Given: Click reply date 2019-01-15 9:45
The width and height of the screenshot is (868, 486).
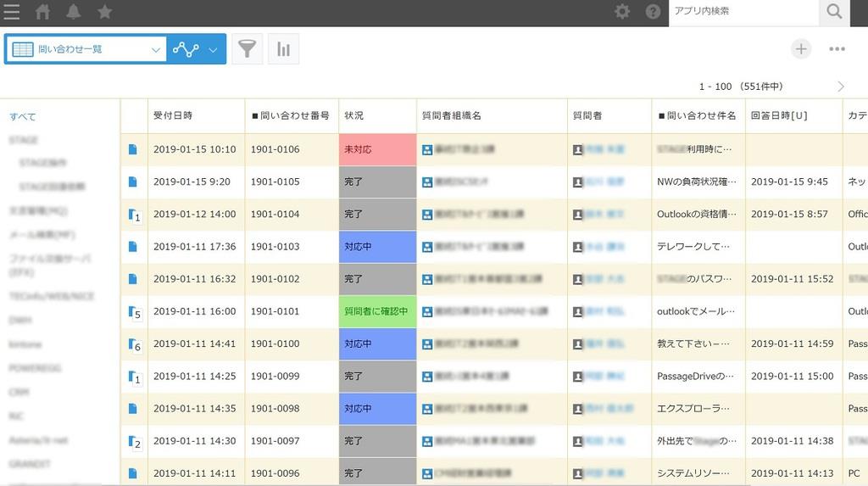Looking at the screenshot, I should 789,182.
